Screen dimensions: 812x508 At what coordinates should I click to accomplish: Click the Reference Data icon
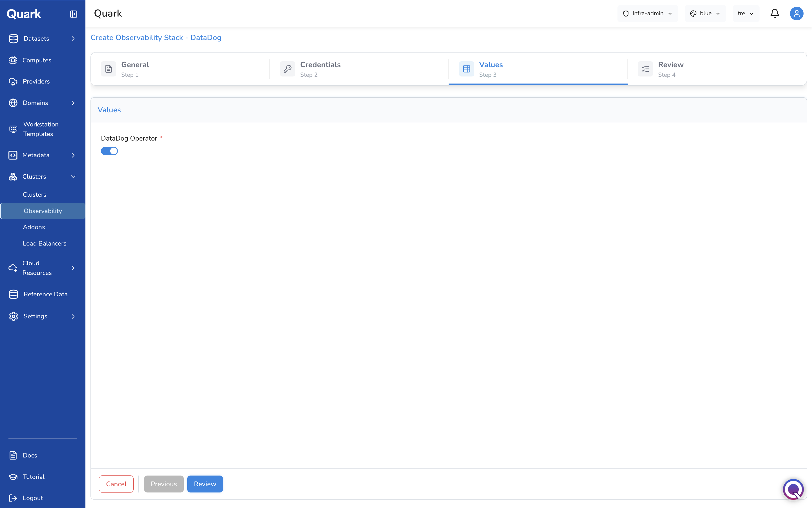click(x=14, y=294)
